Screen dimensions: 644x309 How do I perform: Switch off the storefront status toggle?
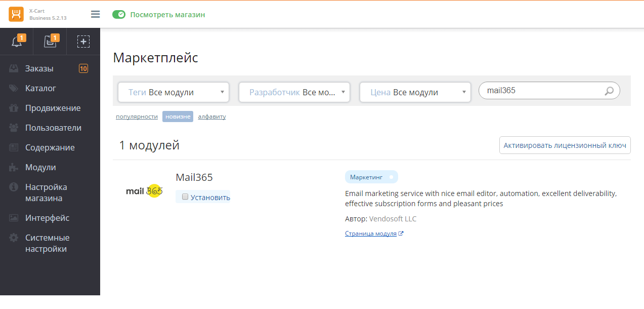coord(119,15)
